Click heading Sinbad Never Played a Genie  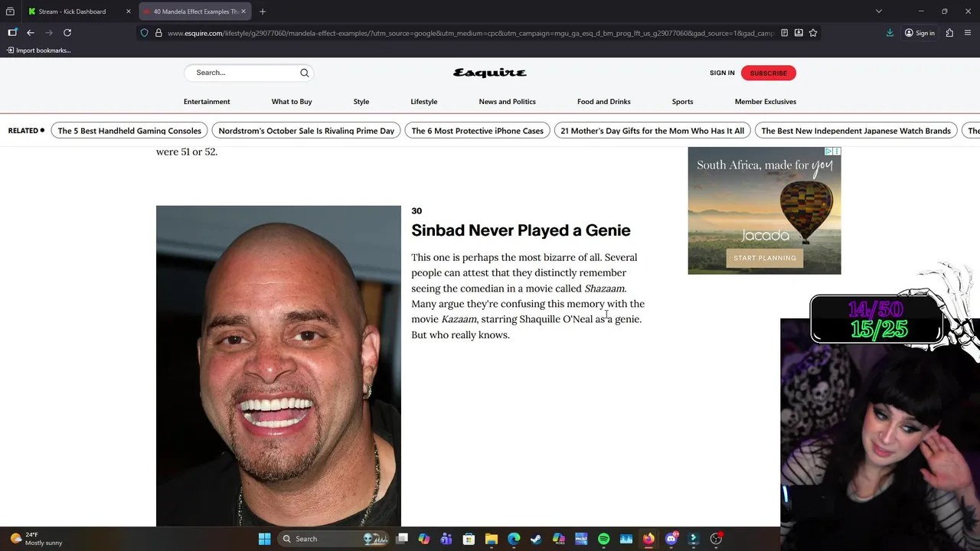521,230
